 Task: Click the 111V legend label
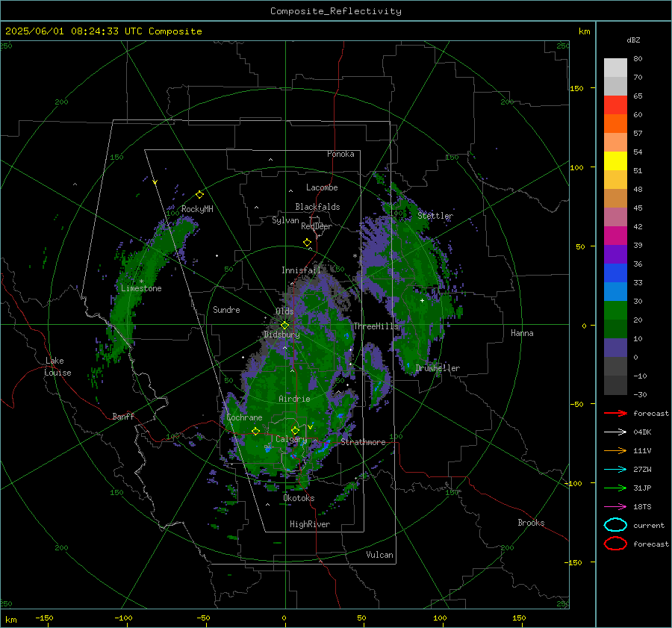pos(642,450)
